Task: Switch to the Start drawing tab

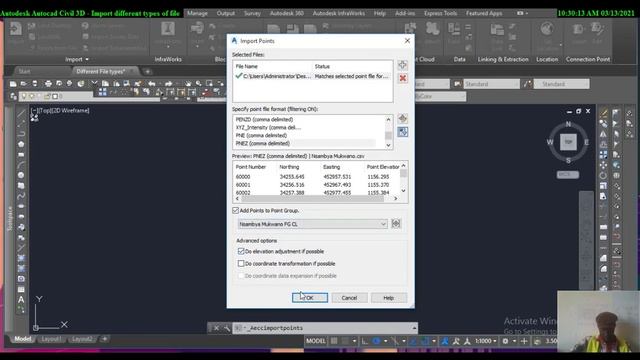Action: (24, 71)
